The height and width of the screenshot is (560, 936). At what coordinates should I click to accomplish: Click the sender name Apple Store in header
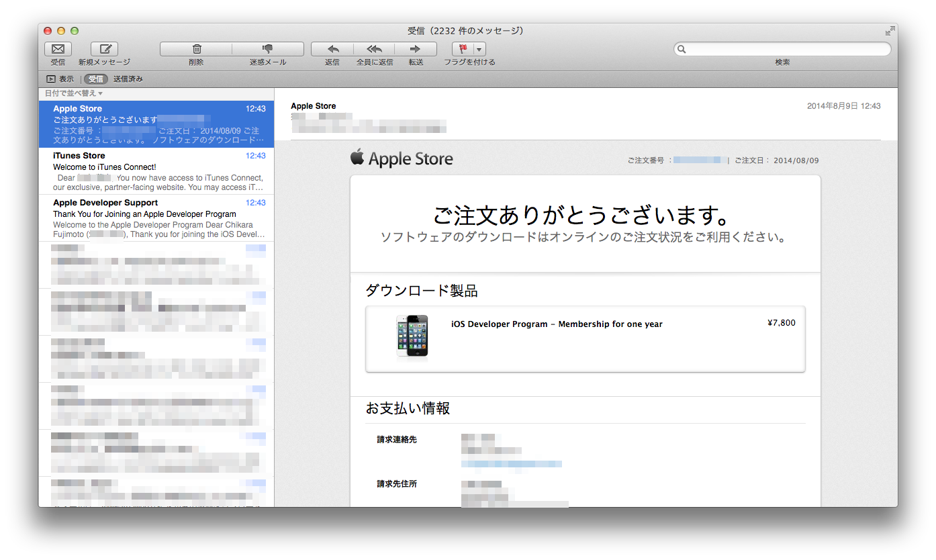click(x=314, y=106)
